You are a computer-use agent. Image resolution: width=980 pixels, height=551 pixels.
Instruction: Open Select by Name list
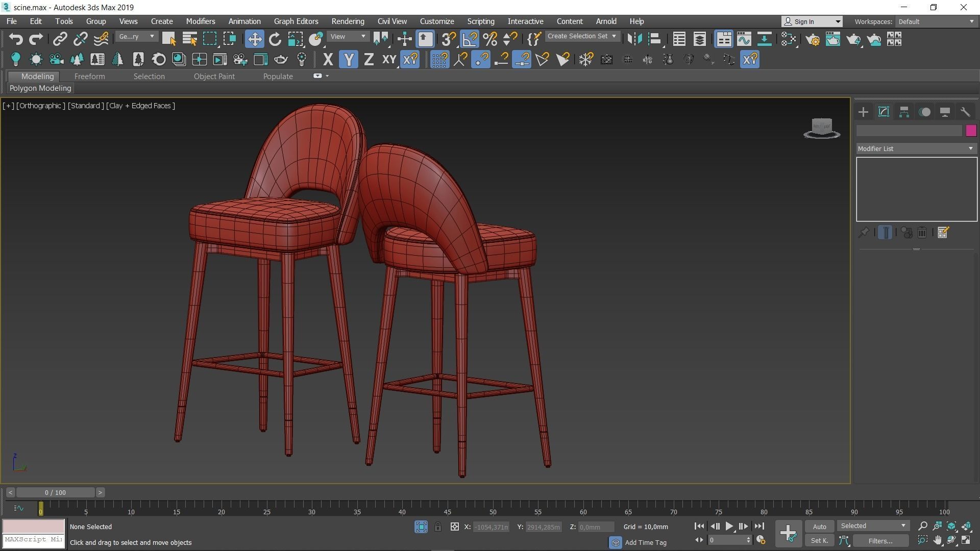coord(189,39)
